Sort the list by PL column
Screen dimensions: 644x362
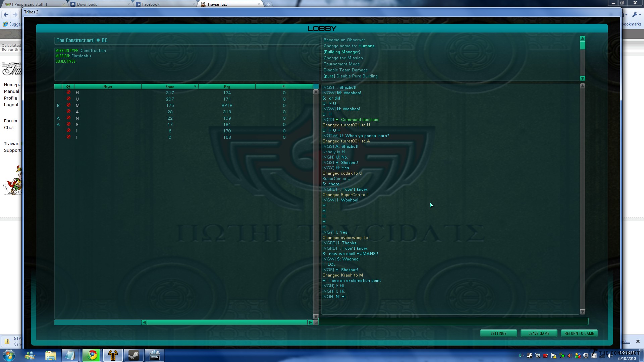coord(284,86)
